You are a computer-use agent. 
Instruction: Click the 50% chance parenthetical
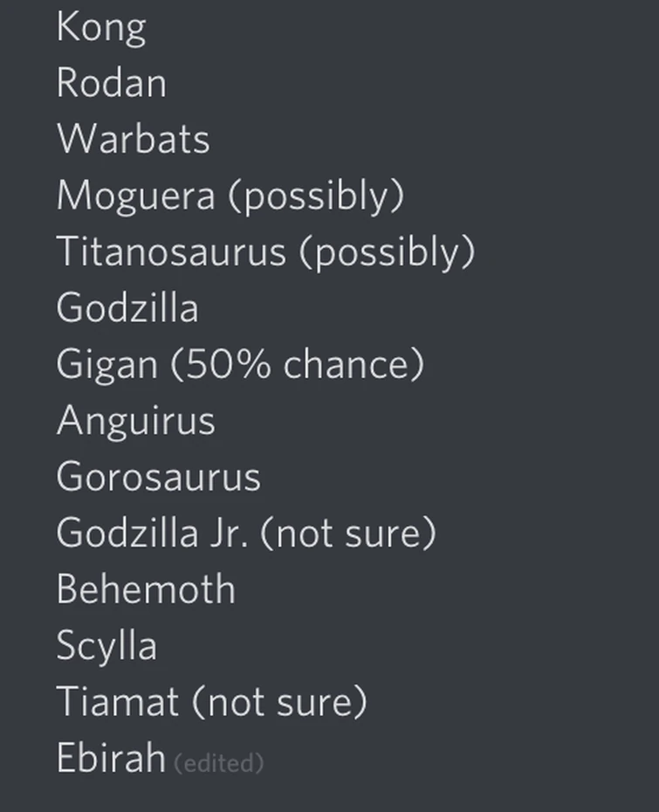[298, 365]
